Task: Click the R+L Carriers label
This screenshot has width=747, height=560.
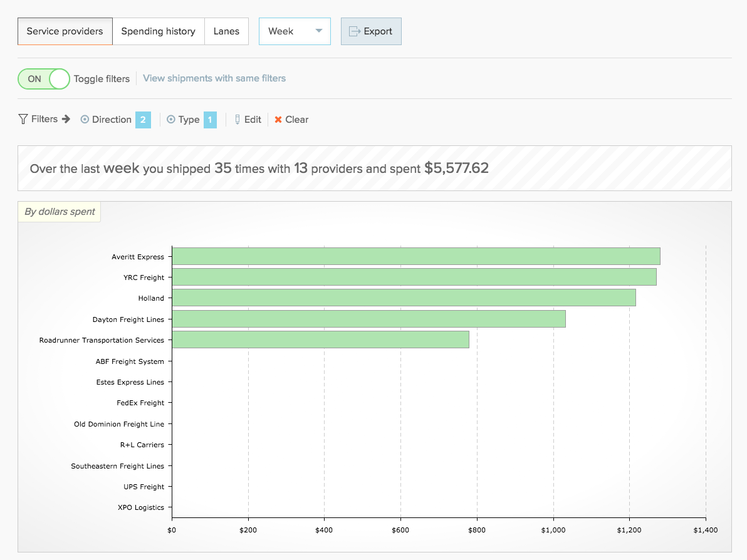Action: click(x=142, y=445)
